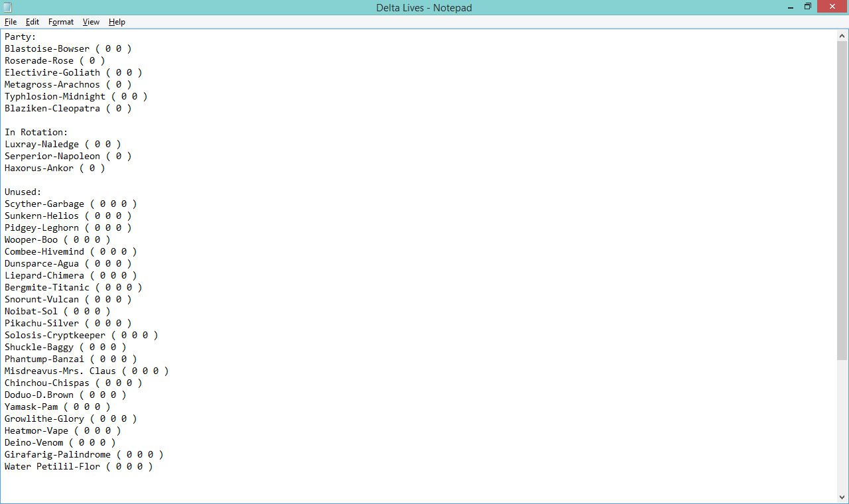
Task: Click the 'Scyther-Garbage' line
Action: pyautogui.click(x=71, y=204)
